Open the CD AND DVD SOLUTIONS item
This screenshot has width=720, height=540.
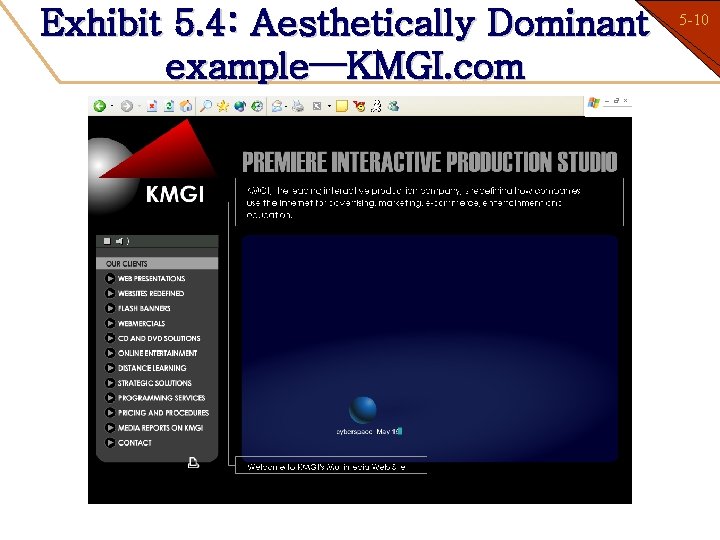click(x=159, y=338)
